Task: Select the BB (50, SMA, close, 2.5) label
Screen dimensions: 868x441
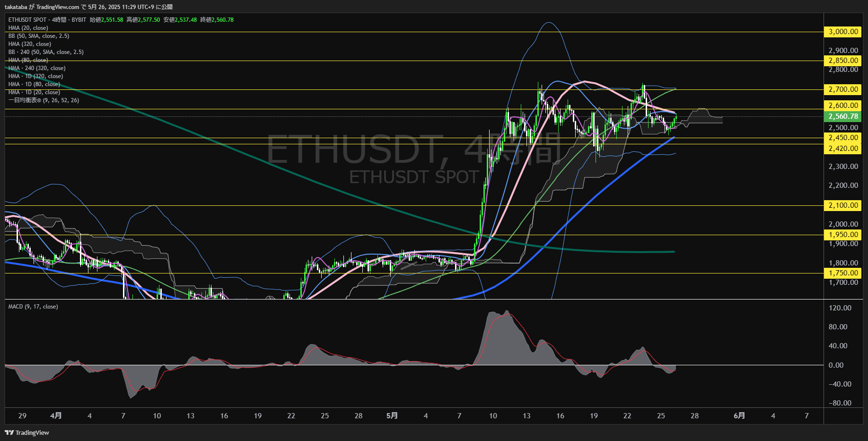Action: [x=39, y=36]
